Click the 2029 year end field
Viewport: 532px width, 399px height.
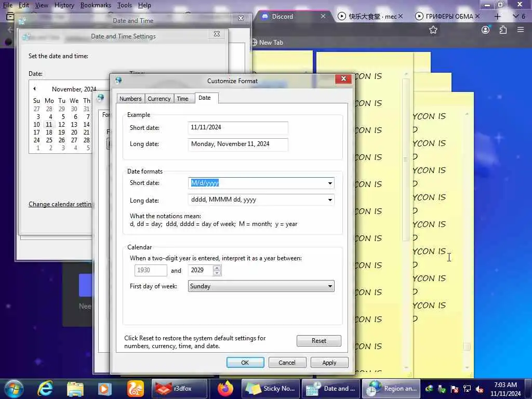[x=201, y=270]
